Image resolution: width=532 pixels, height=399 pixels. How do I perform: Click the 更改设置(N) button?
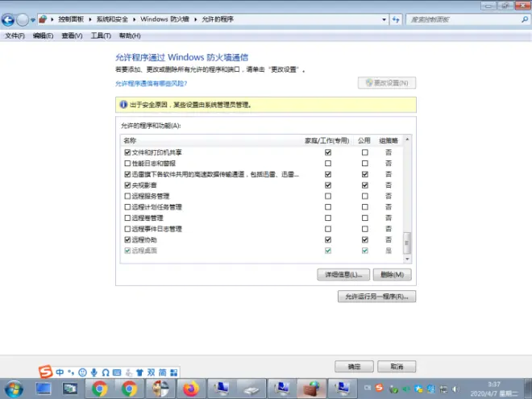click(x=387, y=83)
